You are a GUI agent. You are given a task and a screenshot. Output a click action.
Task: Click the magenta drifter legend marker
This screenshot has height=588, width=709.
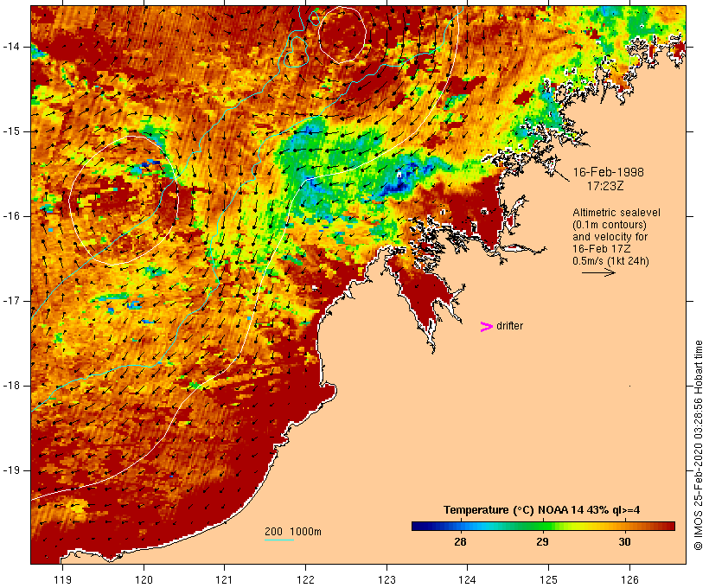pyautogui.click(x=486, y=327)
